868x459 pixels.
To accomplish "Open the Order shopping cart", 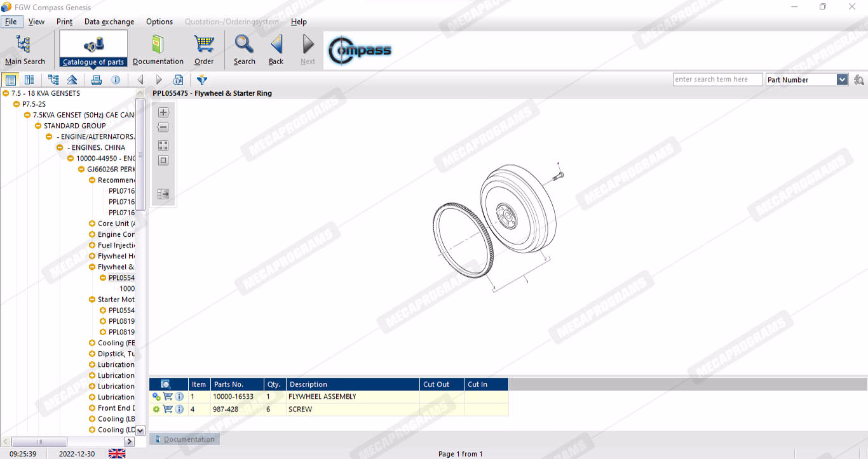I will pyautogui.click(x=204, y=50).
